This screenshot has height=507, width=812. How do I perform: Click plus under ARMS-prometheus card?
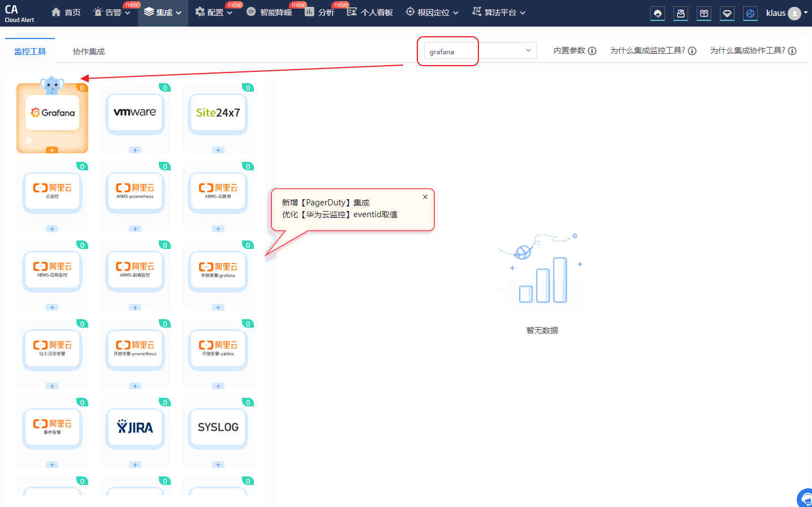[x=135, y=229]
